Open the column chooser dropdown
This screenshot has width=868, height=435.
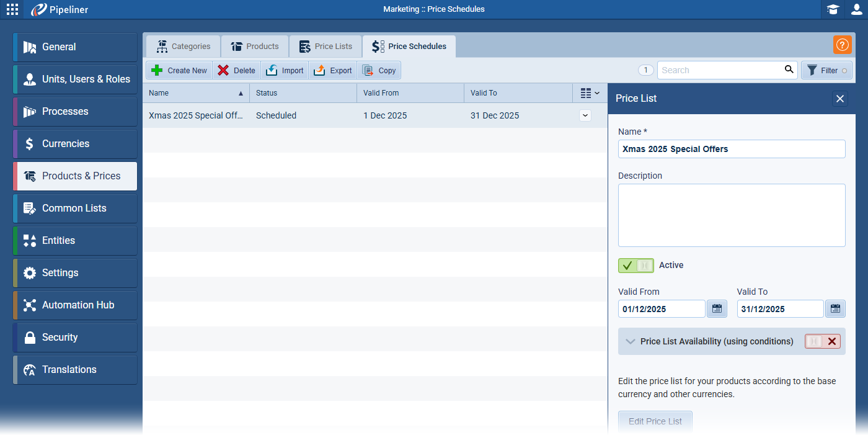tap(590, 93)
